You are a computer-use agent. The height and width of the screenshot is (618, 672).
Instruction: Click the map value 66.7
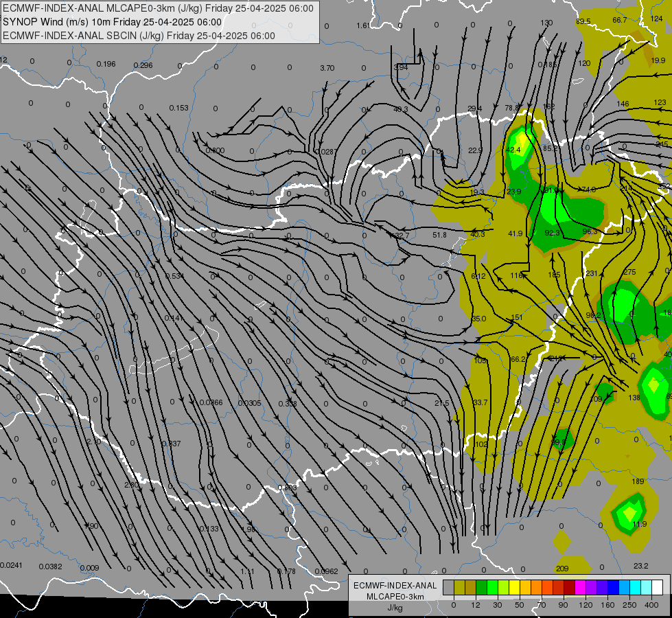pos(620,20)
